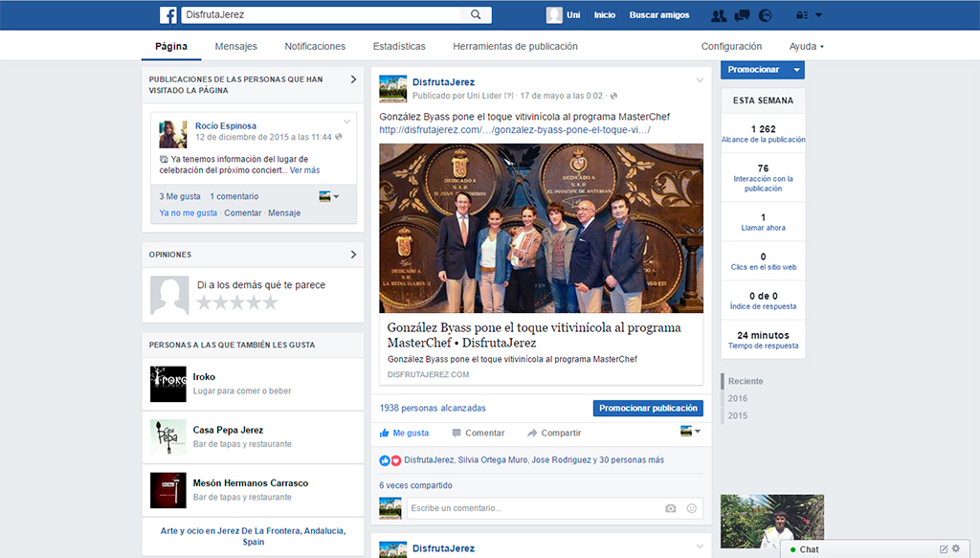
Task: Open identity selector on Rocío's post
Action: [x=329, y=197]
